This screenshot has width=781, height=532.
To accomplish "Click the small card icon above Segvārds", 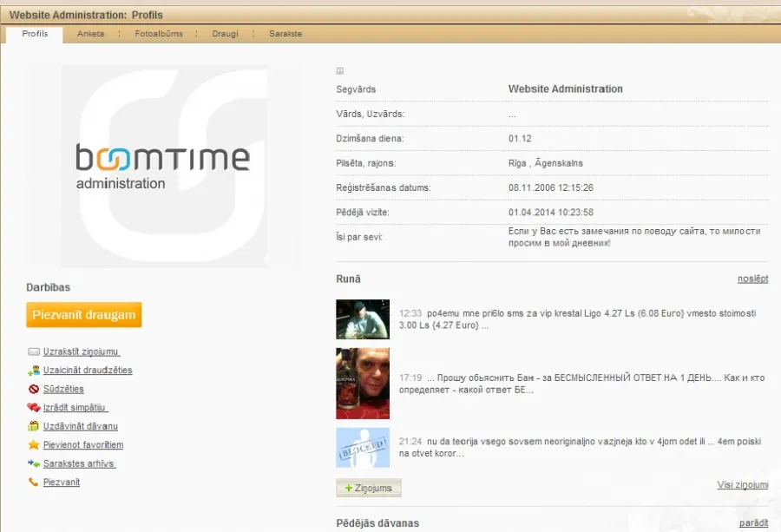I will [339, 71].
